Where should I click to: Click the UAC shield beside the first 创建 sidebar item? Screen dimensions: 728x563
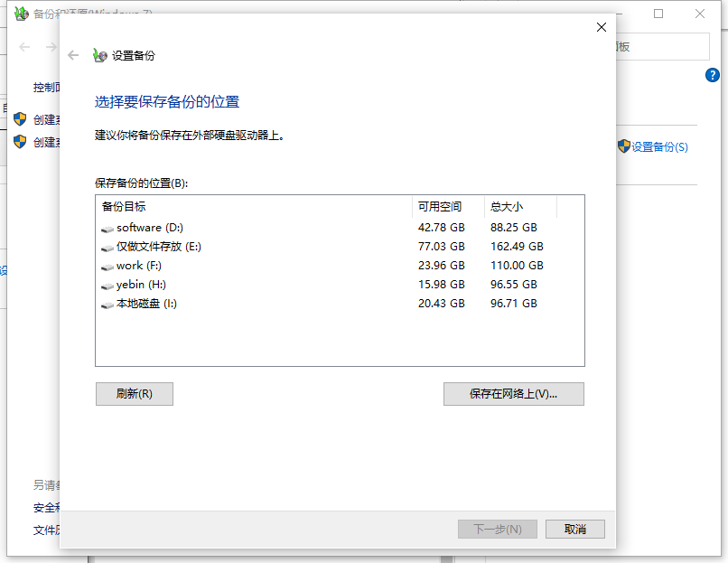coord(19,118)
